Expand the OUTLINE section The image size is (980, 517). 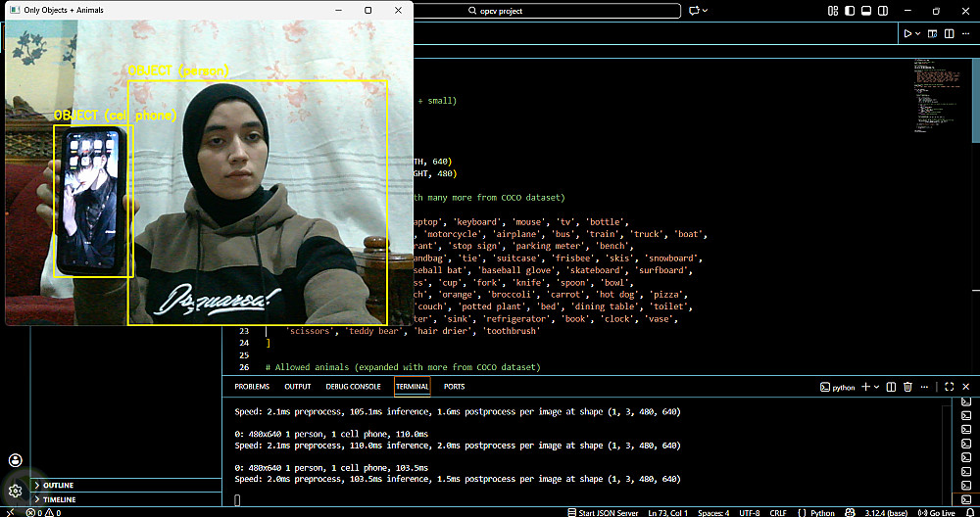click(x=126, y=485)
